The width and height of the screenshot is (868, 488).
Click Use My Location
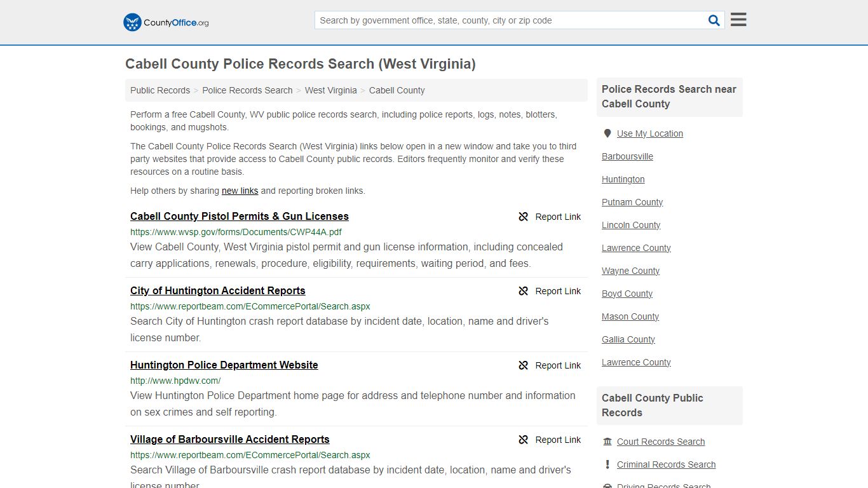[x=650, y=133]
